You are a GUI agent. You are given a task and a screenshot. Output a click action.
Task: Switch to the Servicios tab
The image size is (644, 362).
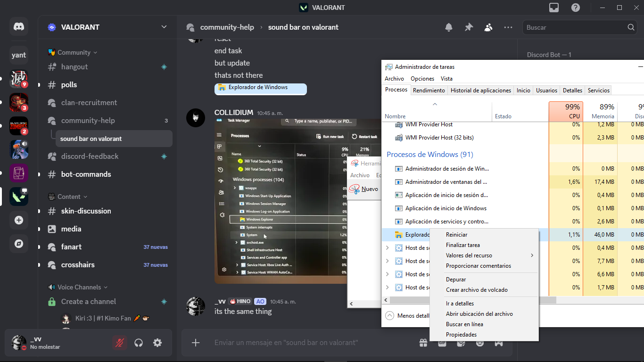click(599, 90)
